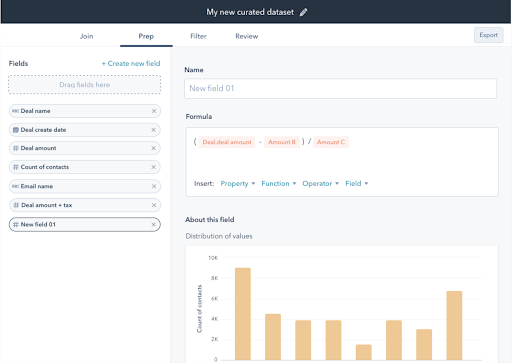Select the Amount C token in formula
Screen dimensions: 512x363
click(331, 142)
